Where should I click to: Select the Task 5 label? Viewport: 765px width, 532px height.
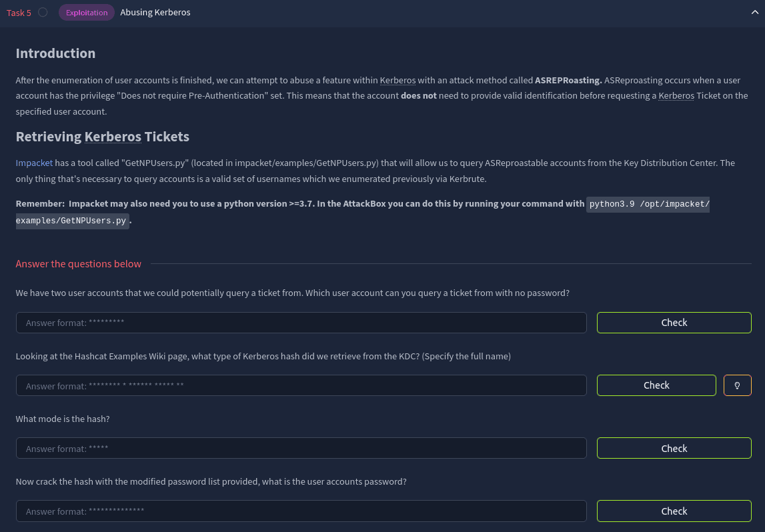point(19,13)
